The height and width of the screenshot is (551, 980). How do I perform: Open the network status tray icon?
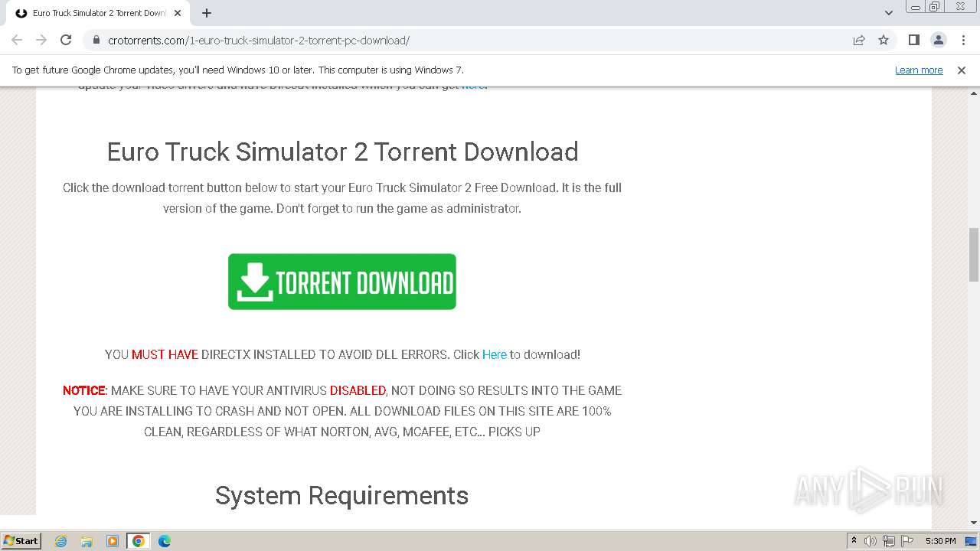(x=889, y=541)
